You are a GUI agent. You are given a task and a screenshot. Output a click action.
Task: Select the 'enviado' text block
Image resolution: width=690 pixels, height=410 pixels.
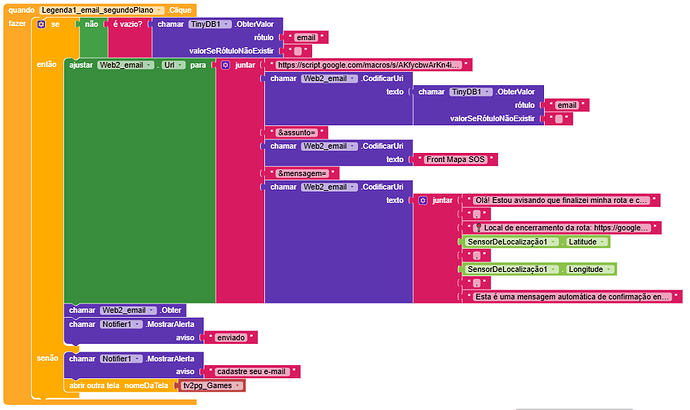click(x=231, y=338)
